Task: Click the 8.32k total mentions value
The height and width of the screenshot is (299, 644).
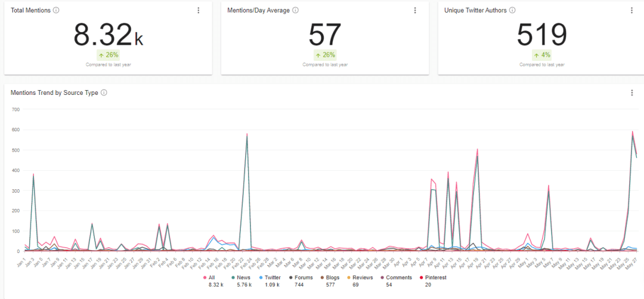Action: pyautogui.click(x=108, y=35)
